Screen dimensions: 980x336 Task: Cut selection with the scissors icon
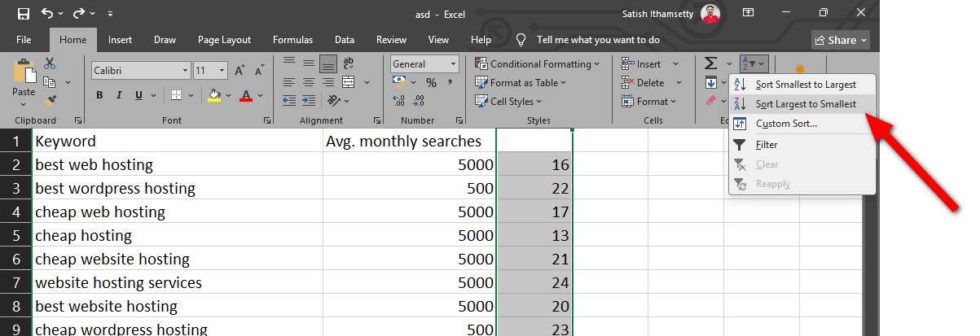[50, 63]
